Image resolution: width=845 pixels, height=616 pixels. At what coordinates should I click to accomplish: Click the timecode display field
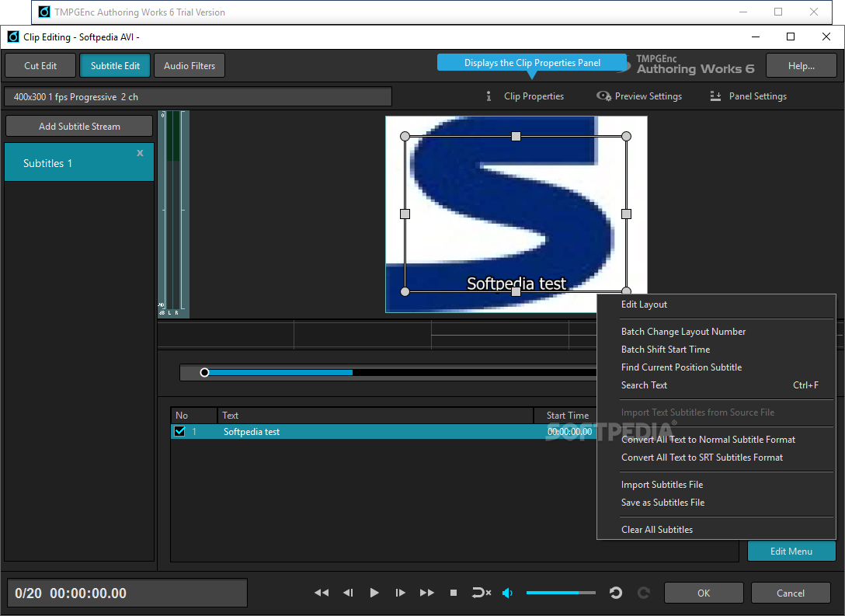(127, 593)
